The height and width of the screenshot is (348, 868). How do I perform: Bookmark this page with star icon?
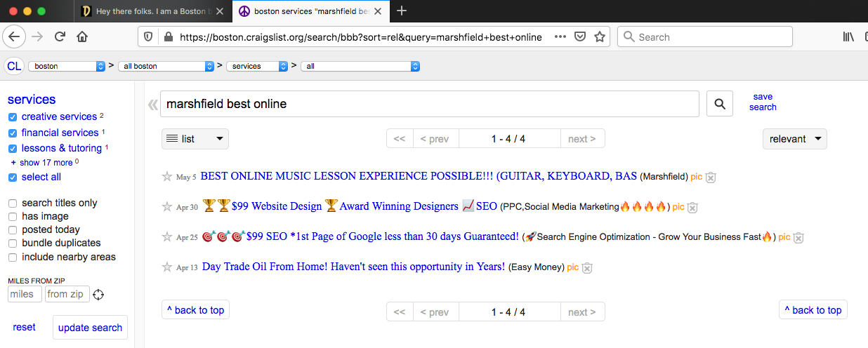pos(600,37)
